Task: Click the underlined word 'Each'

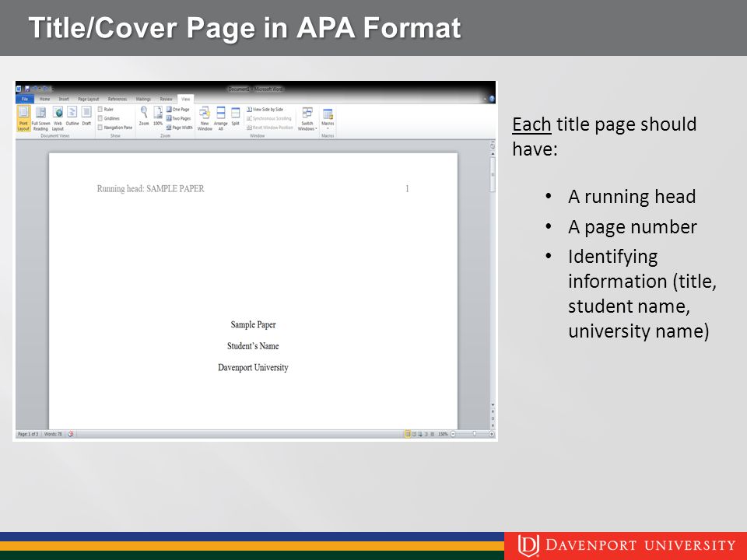Action: point(531,124)
